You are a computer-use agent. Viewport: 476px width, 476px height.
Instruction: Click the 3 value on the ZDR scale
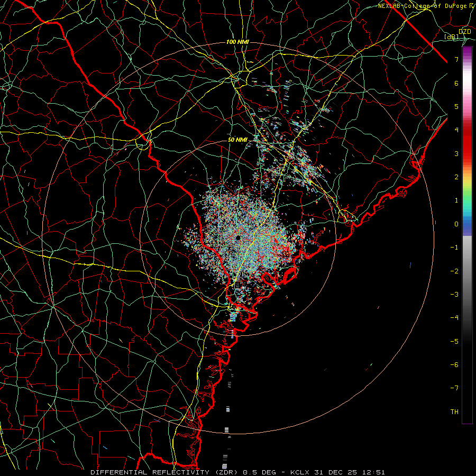coord(456,153)
